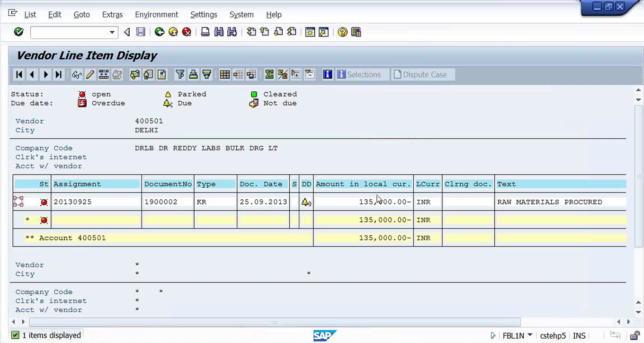Click the Generate Shortcut icon
The width and height of the screenshot is (644, 343).
tap(323, 32)
